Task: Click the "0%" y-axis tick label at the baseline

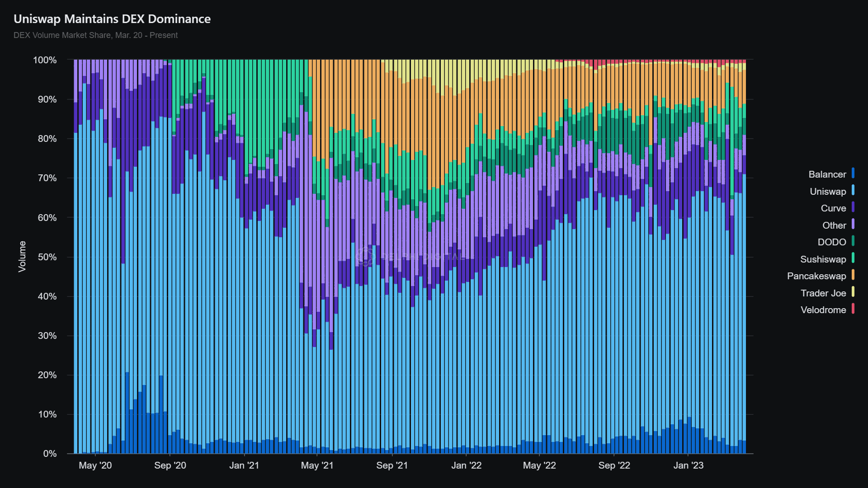Action: point(50,454)
